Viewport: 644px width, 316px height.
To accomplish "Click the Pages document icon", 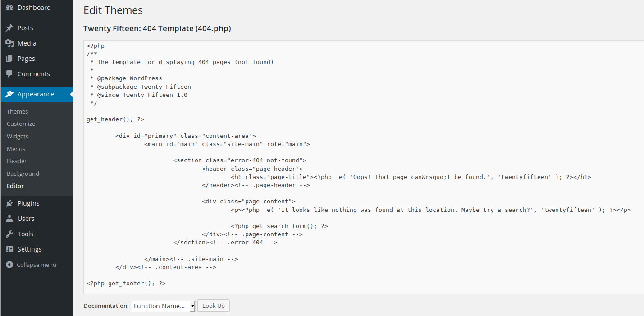I will tap(9, 59).
